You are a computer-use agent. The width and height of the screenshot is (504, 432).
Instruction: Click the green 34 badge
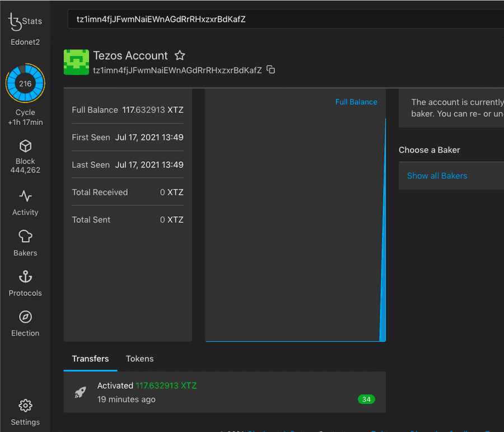pos(366,400)
